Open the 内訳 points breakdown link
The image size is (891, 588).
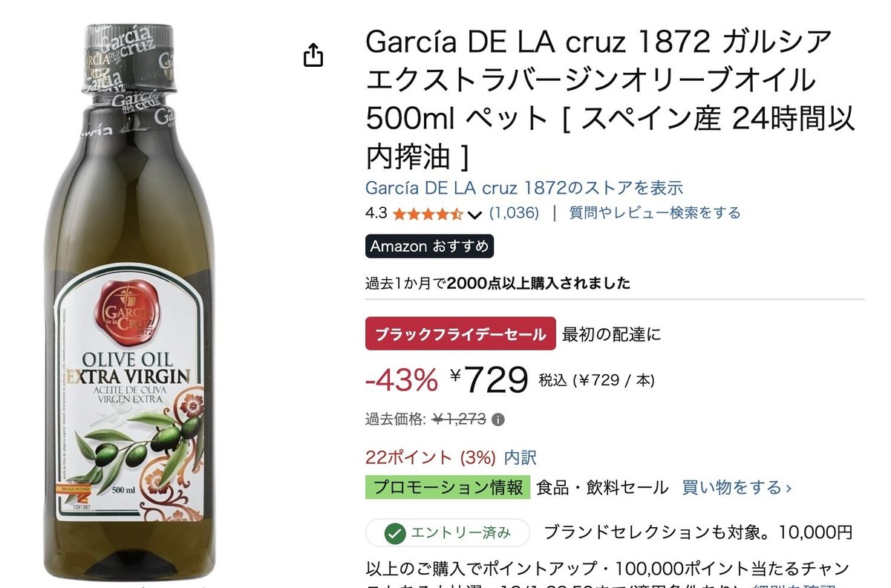click(x=520, y=457)
